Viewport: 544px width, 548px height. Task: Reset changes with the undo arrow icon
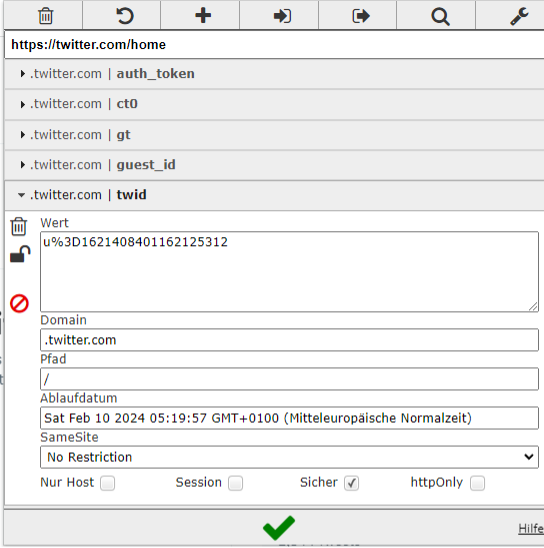coord(125,16)
